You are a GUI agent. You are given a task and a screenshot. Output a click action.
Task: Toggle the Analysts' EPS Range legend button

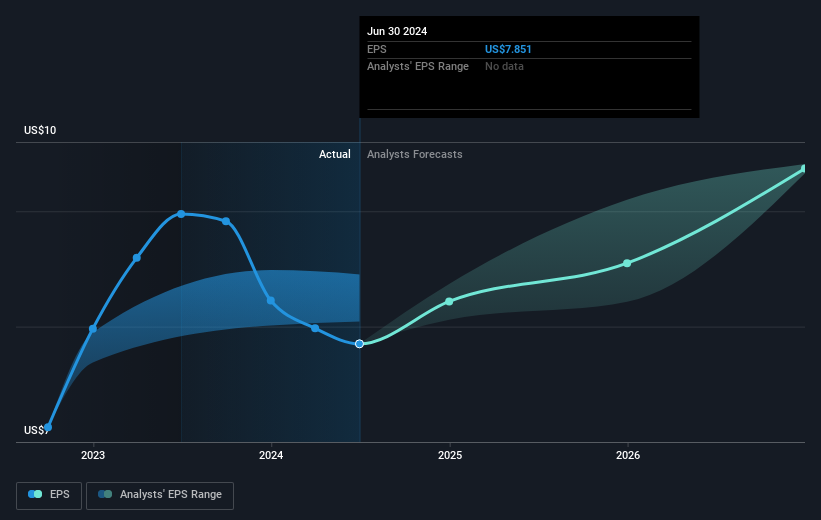tap(160, 495)
